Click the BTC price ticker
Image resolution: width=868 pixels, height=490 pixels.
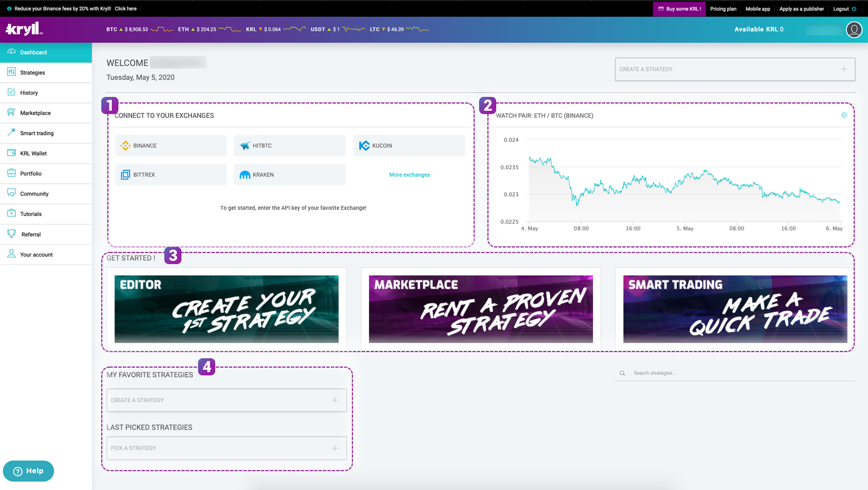click(x=139, y=29)
